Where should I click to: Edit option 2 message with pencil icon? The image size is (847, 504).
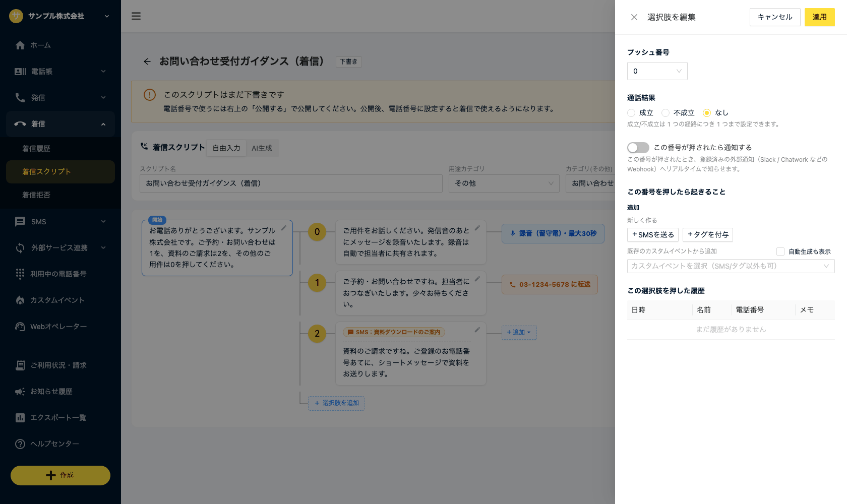(477, 330)
